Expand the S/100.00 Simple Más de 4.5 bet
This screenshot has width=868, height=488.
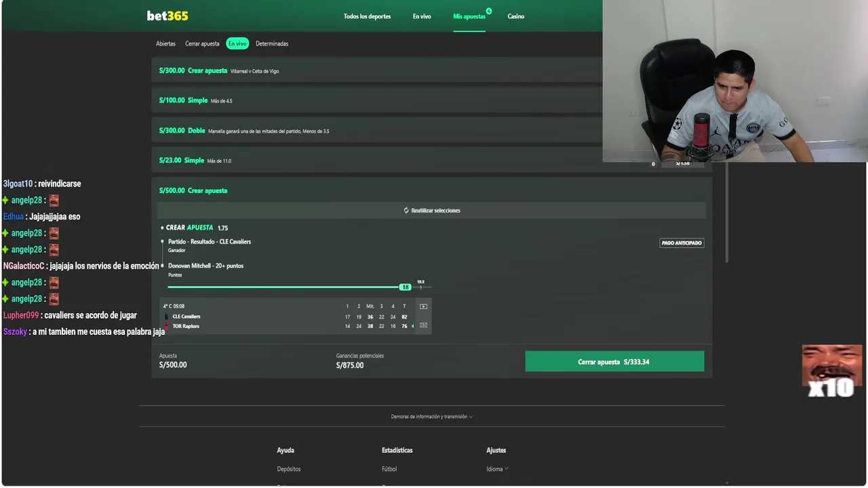[x=377, y=100]
